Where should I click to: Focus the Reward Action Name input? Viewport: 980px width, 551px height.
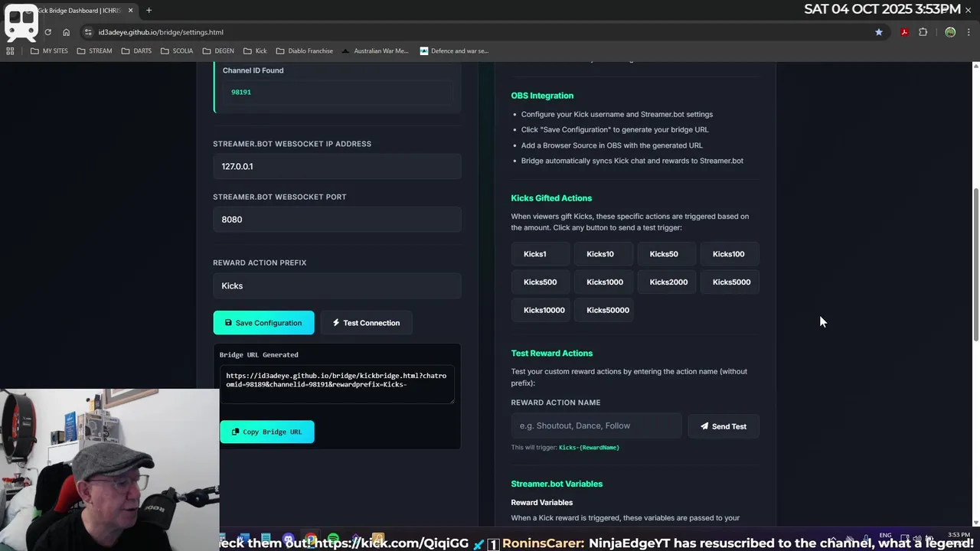596,426
